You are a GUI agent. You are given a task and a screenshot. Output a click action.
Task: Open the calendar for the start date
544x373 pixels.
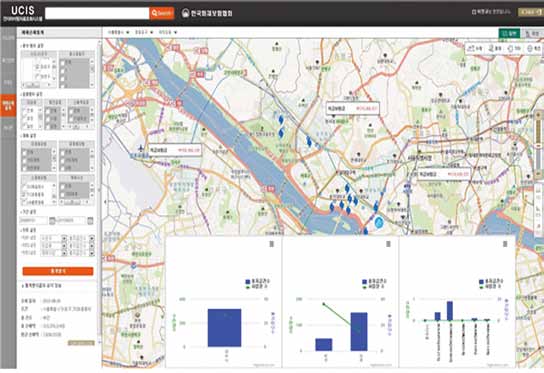tap(52, 220)
